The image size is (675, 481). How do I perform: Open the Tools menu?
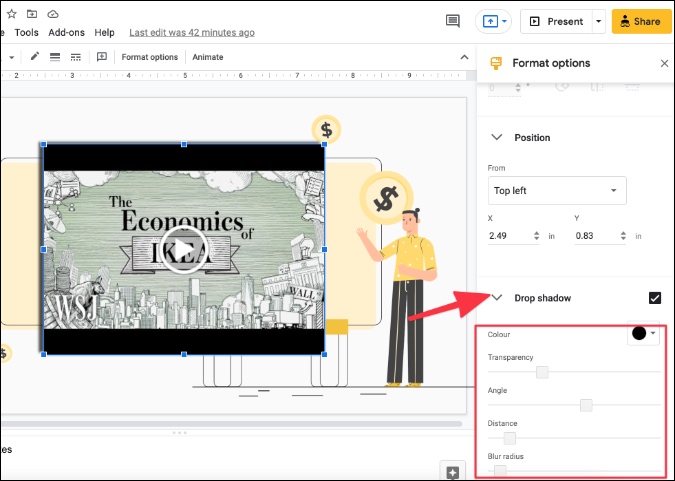point(27,33)
